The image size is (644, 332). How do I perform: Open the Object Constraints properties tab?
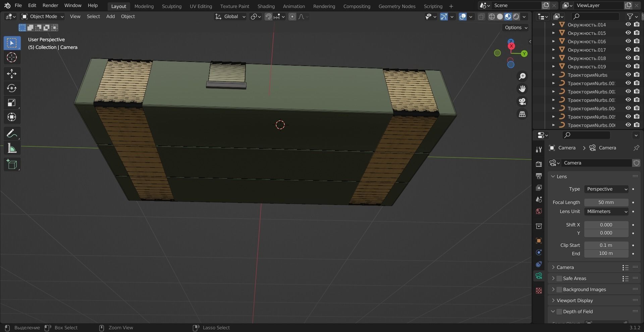point(539,264)
